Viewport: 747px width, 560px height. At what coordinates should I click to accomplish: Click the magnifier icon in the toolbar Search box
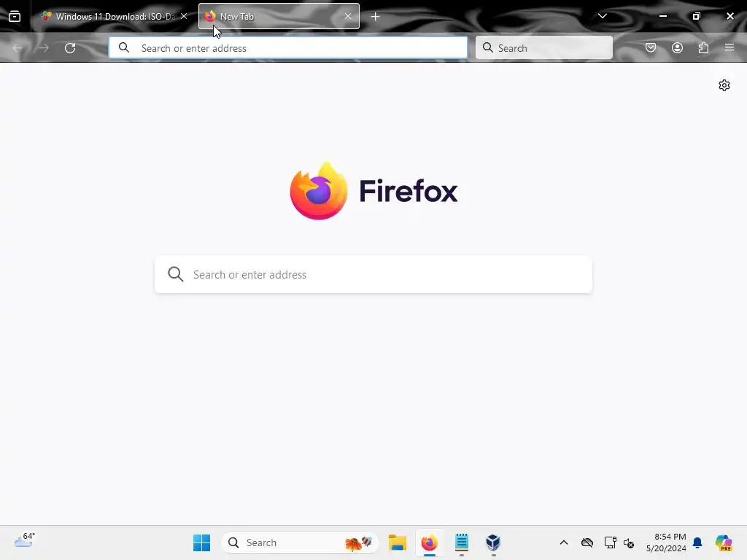tap(487, 47)
